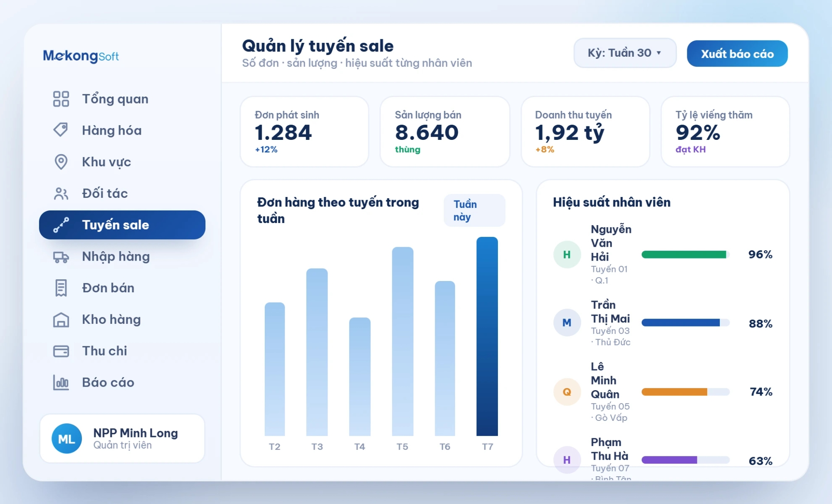Click the MekongSoft logo

pyautogui.click(x=81, y=56)
